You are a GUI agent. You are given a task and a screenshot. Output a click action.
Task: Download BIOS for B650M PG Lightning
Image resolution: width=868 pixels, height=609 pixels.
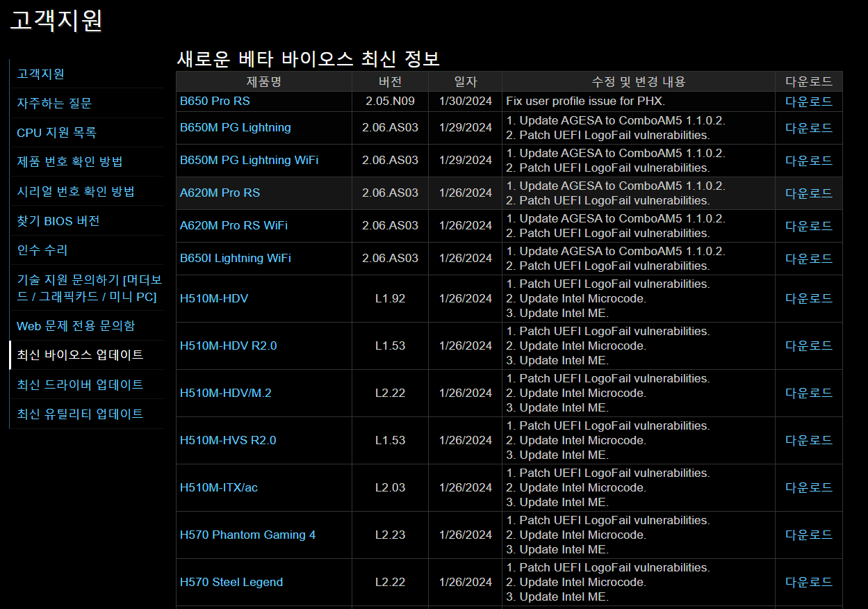click(x=809, y=127)
